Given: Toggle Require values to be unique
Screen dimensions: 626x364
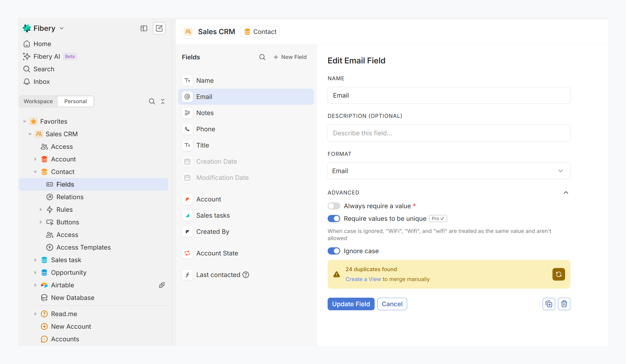Looking at the screenshot, I should [x=334, y=219].
